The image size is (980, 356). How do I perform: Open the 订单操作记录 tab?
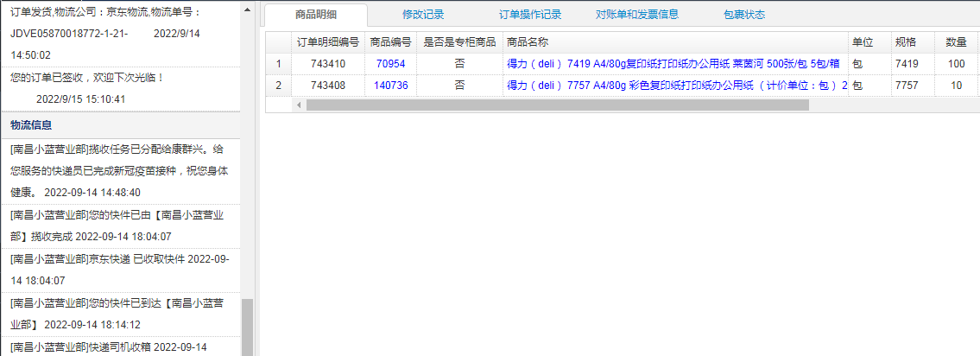pos(530,15)
